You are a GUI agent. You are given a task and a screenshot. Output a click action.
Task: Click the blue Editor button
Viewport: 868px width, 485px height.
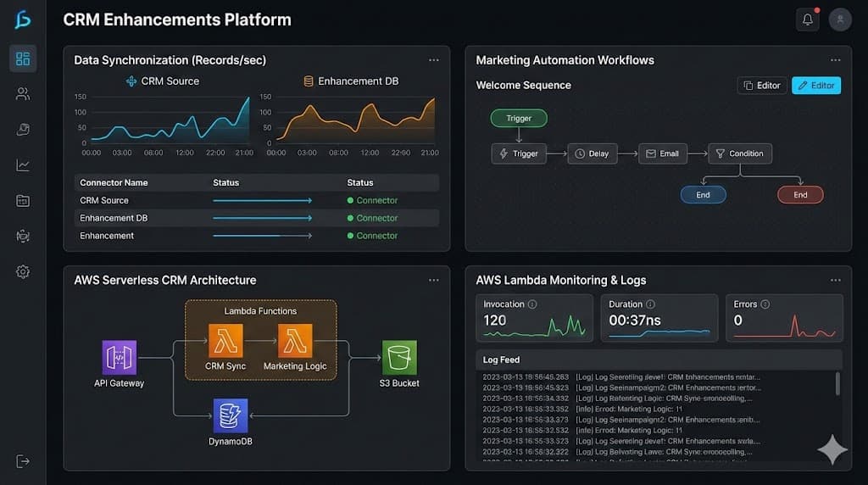[815, 86]
